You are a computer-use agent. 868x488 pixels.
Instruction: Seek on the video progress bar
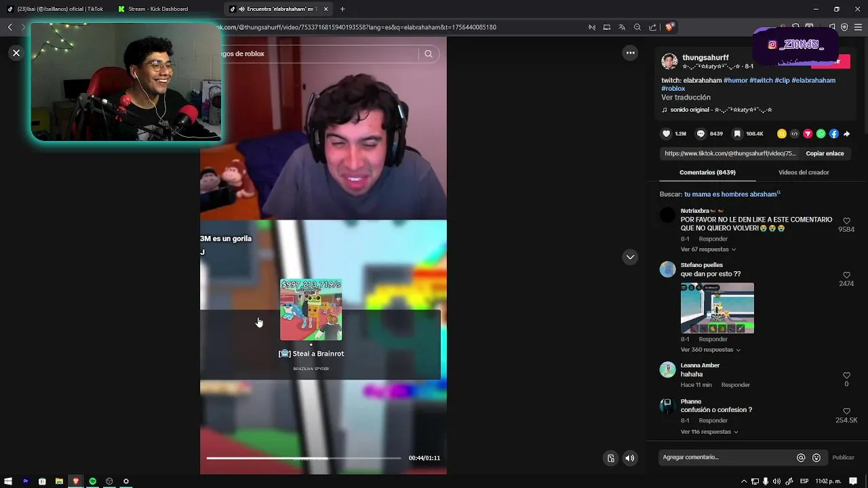click(x=304, y=458)
